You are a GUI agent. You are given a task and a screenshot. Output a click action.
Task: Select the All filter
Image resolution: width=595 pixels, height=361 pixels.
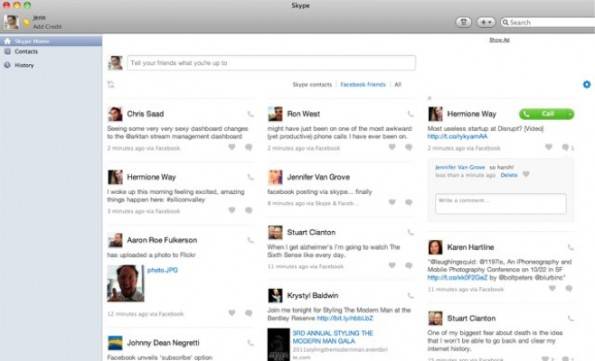click(398, 85)
